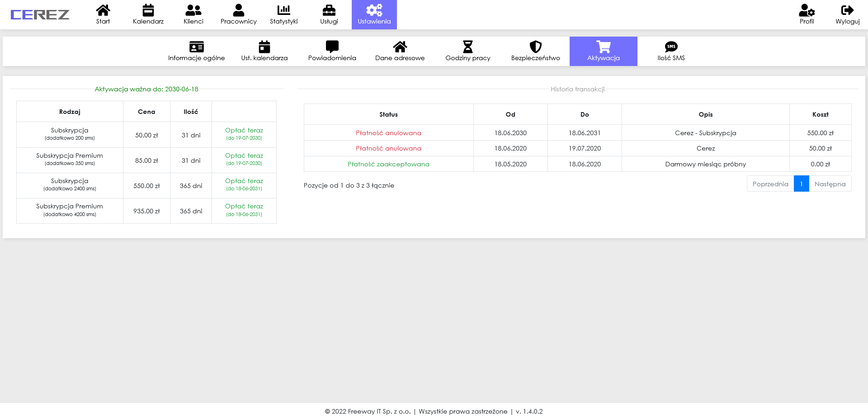Screen dimensions: 868x419
Task: Pay now for 935.00 zł Subskrypcja Premium
Action: [x=244, y=207]
